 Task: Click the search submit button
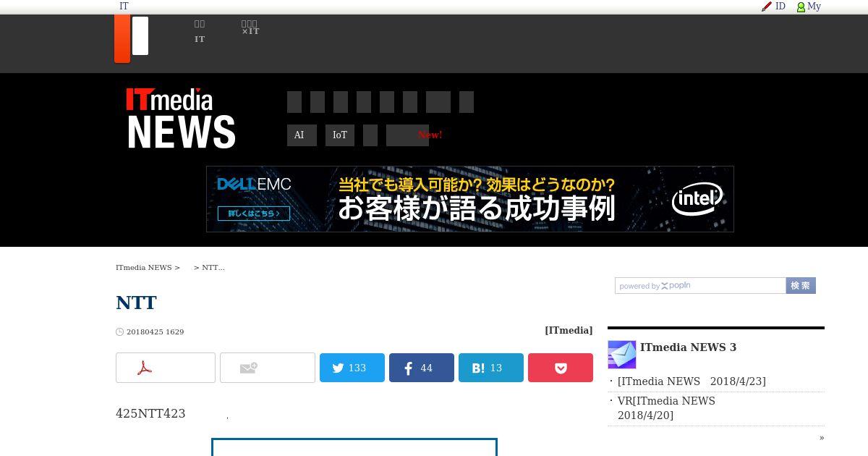tap(801, 286)
